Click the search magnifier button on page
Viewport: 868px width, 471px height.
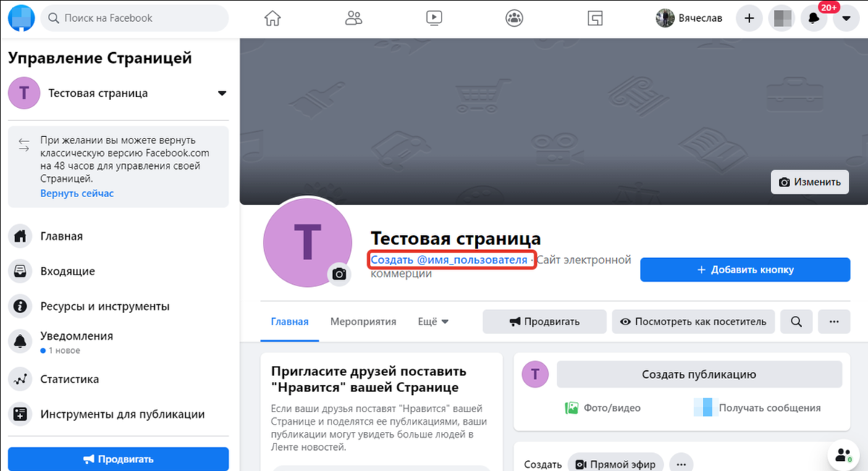click(796, 322)
